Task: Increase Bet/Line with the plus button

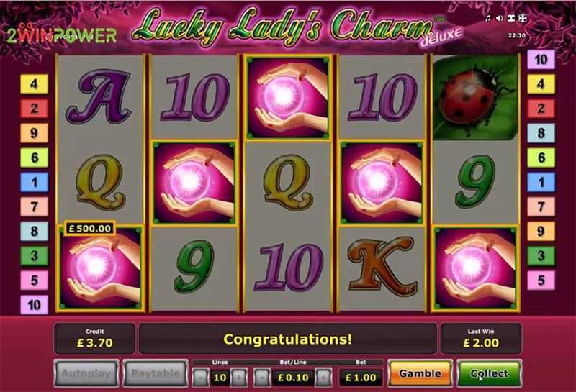Action: tap(323, 378)
